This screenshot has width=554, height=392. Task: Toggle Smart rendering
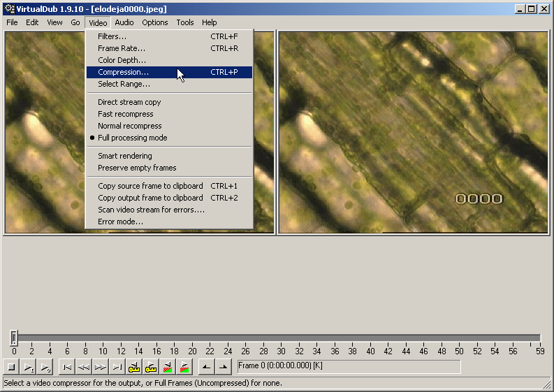coord(169,156)
